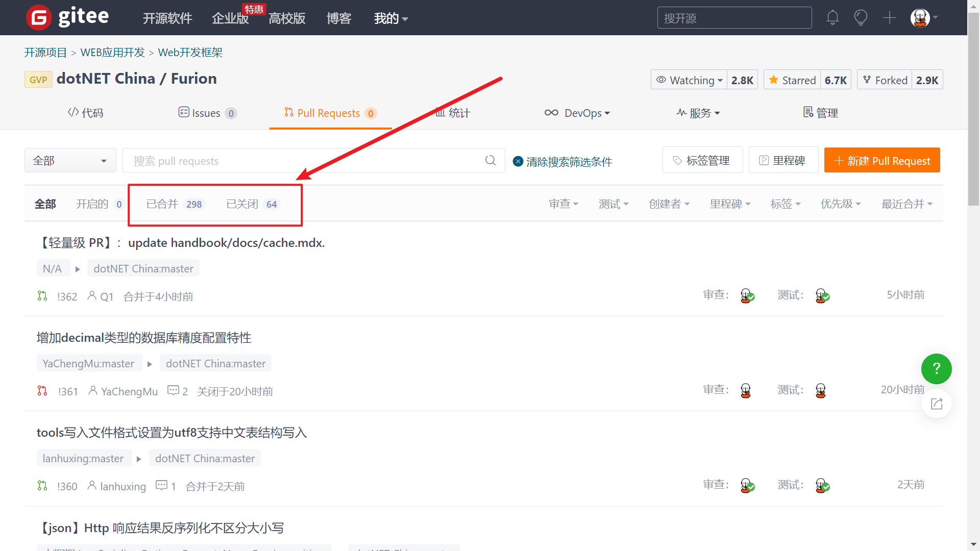Open the 管理 tab
This screenshot has width=980, height=551.
point(821,113)
